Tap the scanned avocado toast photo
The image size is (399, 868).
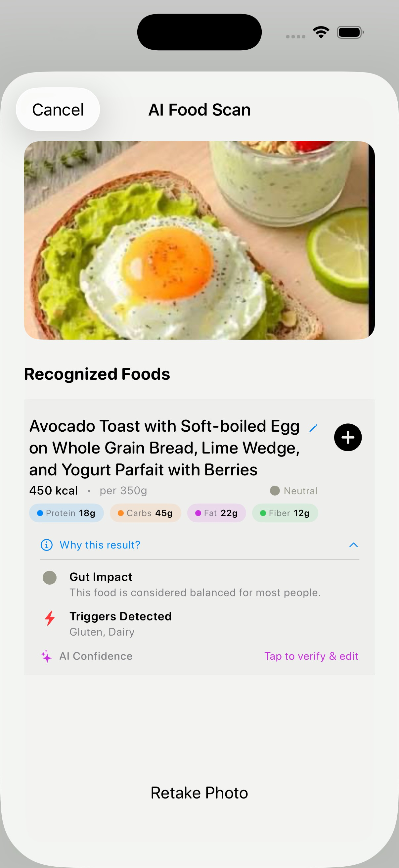click(x=199, y=240)
